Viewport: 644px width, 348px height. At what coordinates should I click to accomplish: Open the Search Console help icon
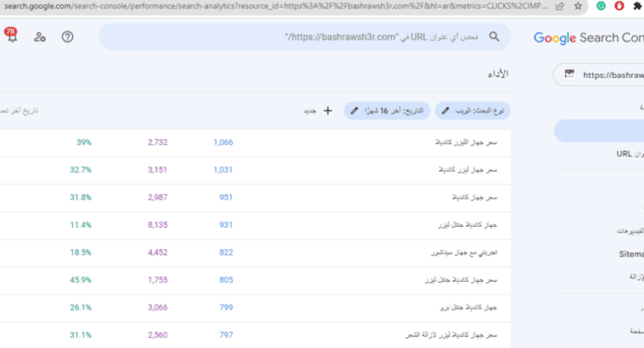(67, 37)
